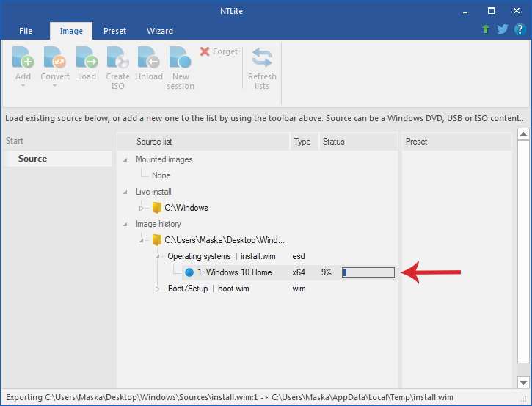Switch to the Image tab
This screenshot has height=406, width=532.
tap(71, 31)
